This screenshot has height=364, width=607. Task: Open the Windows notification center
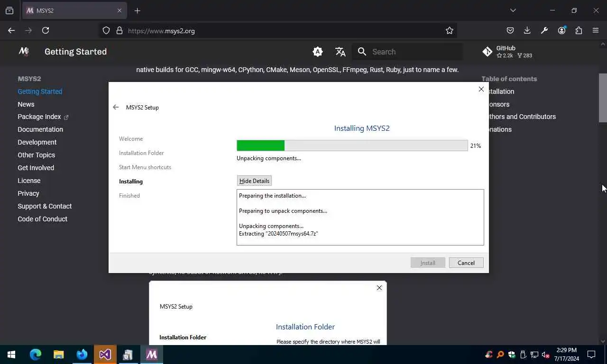click(591, 354)
